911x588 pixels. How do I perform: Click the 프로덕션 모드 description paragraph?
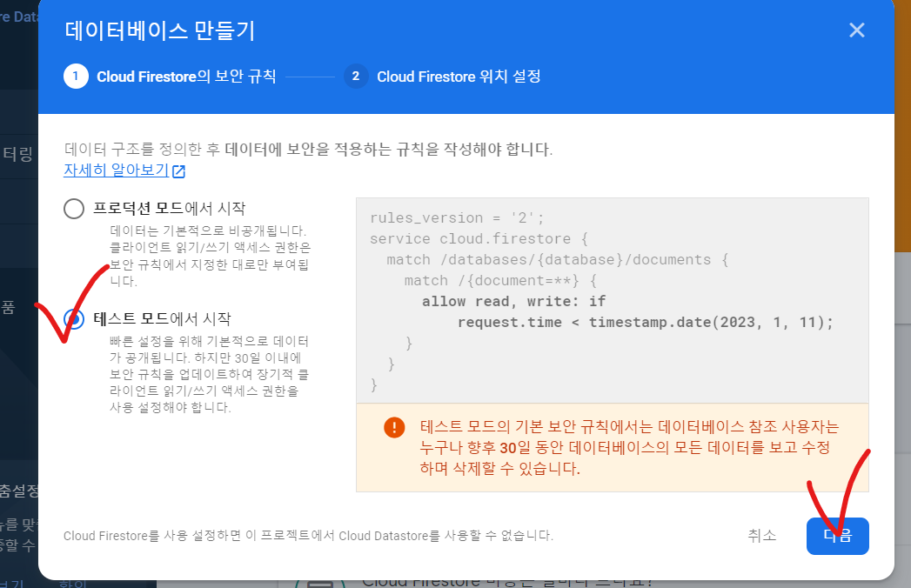coord(211,256)
